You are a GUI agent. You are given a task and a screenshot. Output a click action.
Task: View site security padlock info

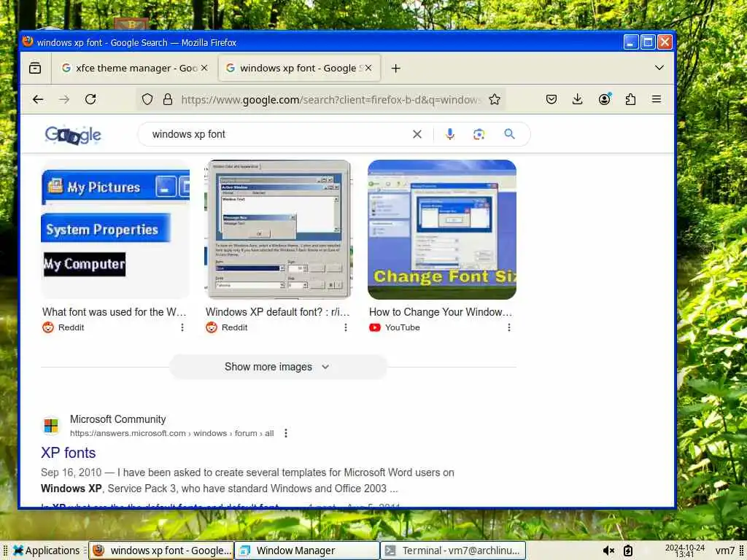coord(168,99)
